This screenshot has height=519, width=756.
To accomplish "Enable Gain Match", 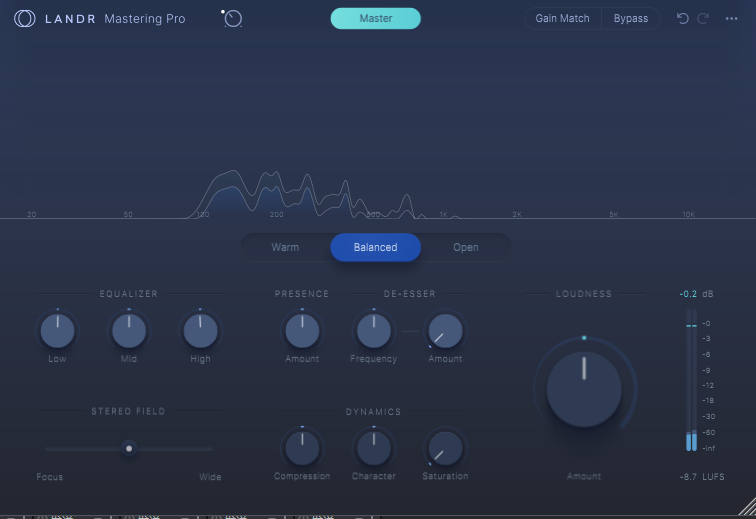I will tap(563, 18).
